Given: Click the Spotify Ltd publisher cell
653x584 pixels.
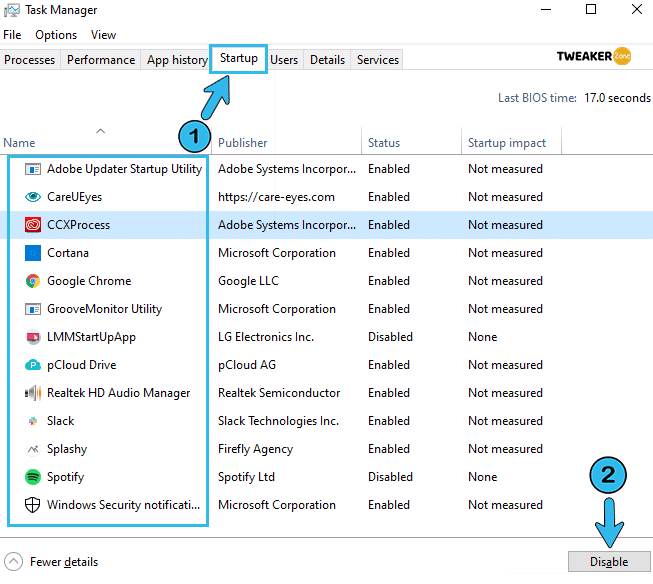Looking at the screenshot, I should click(246, 477).
